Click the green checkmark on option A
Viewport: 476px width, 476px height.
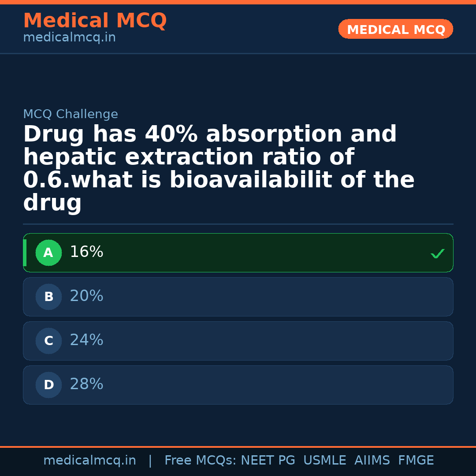tap(437, 253)
